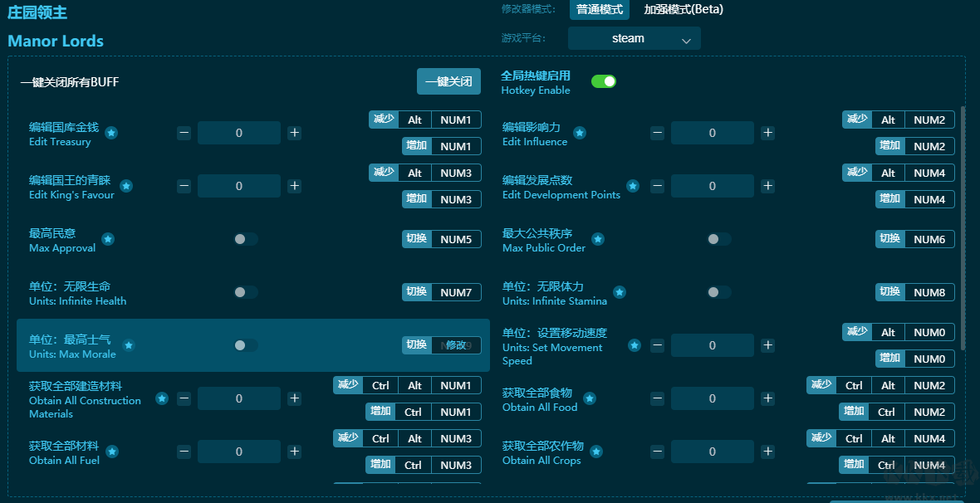This screenshot has height=503, width=980.
Task: Click 切换 hotkey button for Max Approval
Action: [441, 239]
